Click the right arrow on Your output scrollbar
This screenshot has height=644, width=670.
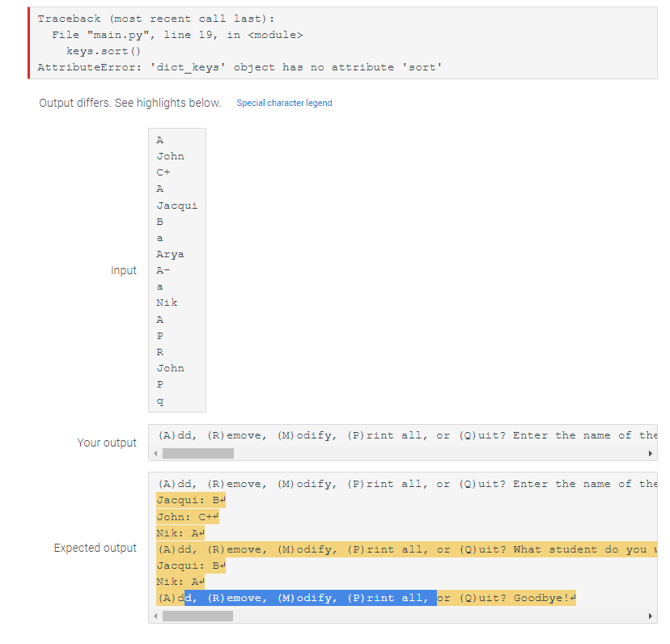click(651, 453)
